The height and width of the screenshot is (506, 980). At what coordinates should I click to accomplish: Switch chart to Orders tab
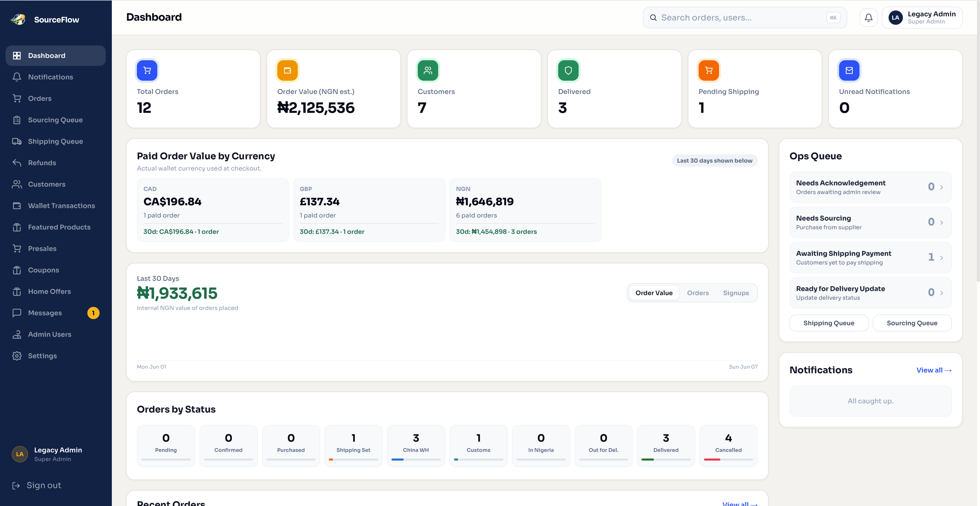(698, 293)
